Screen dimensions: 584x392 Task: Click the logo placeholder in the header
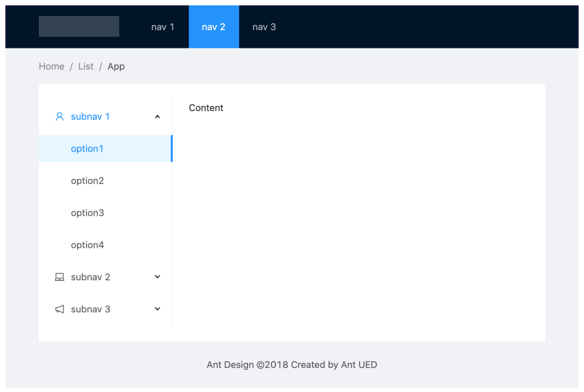point(79,26)
